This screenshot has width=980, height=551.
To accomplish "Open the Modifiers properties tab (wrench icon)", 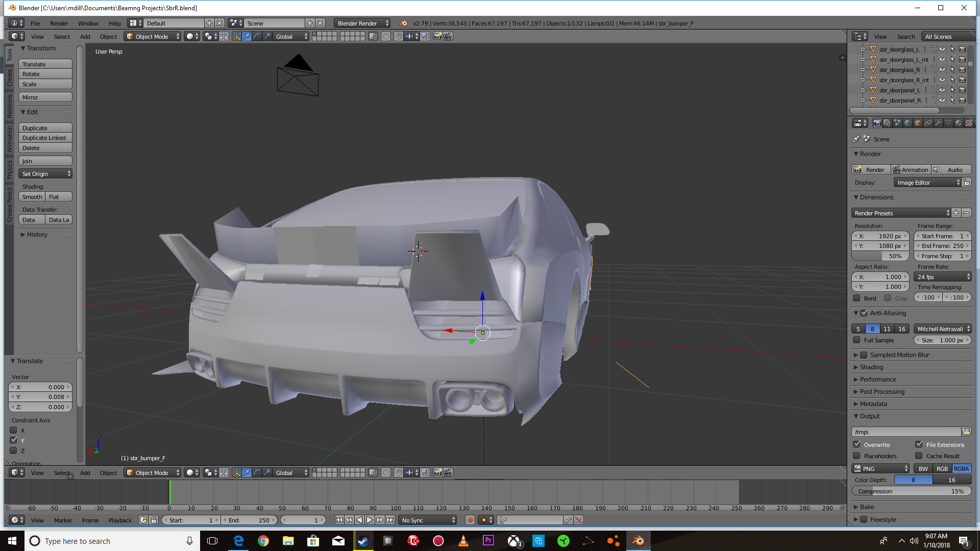I will pos(938,123).
